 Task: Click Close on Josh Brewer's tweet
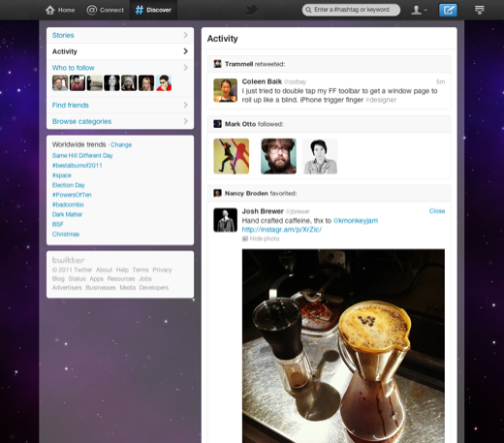437,211
